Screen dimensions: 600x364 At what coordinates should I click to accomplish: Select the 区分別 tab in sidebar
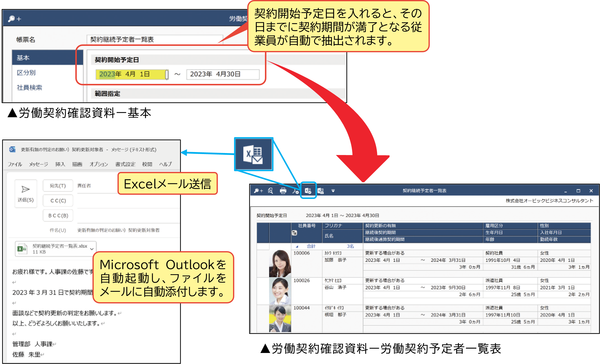tap(26, 73)
